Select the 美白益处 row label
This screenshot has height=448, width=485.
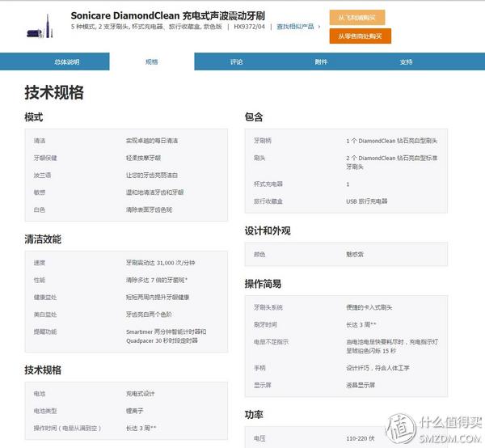pyautogui.click(x=45, y=315)
